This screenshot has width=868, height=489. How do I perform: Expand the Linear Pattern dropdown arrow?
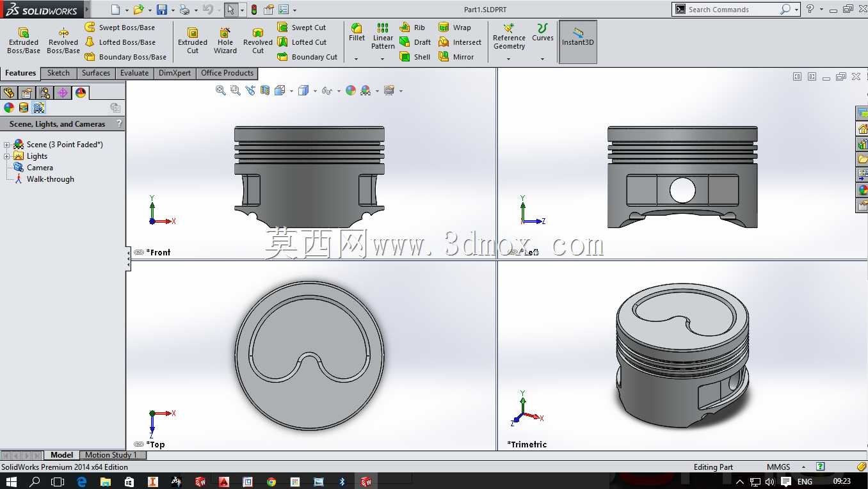coord(383,59)
